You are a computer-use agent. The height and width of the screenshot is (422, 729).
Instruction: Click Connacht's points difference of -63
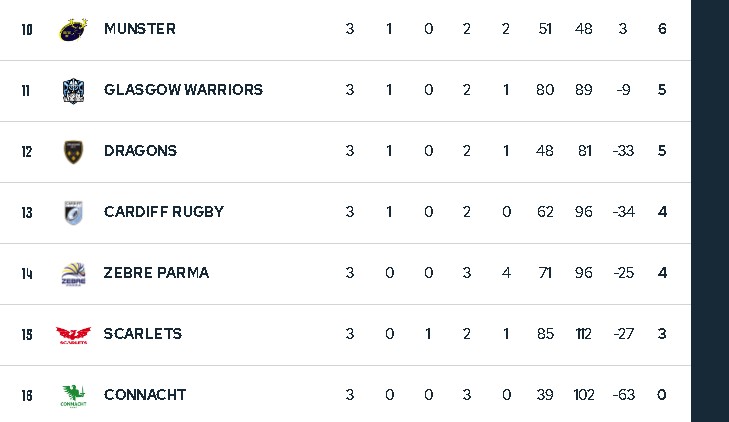click(624, 395)
